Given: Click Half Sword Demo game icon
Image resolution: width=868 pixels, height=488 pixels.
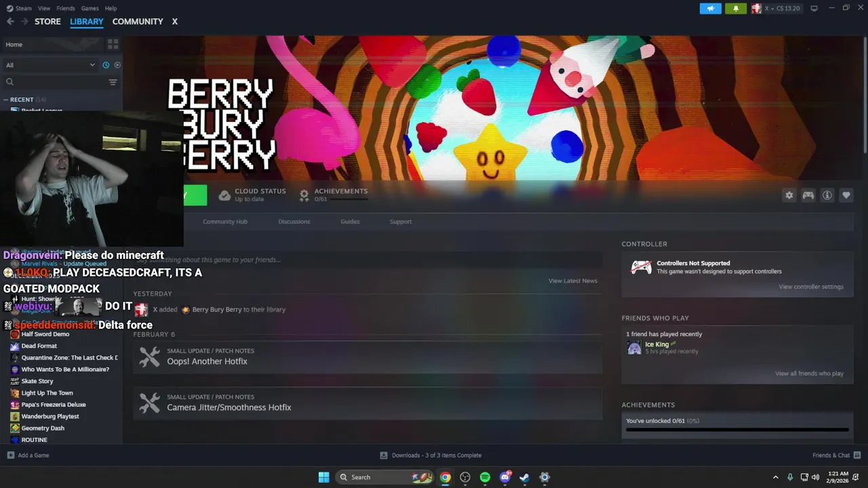Looking at the screenshot, I should (x=14, y=334).
